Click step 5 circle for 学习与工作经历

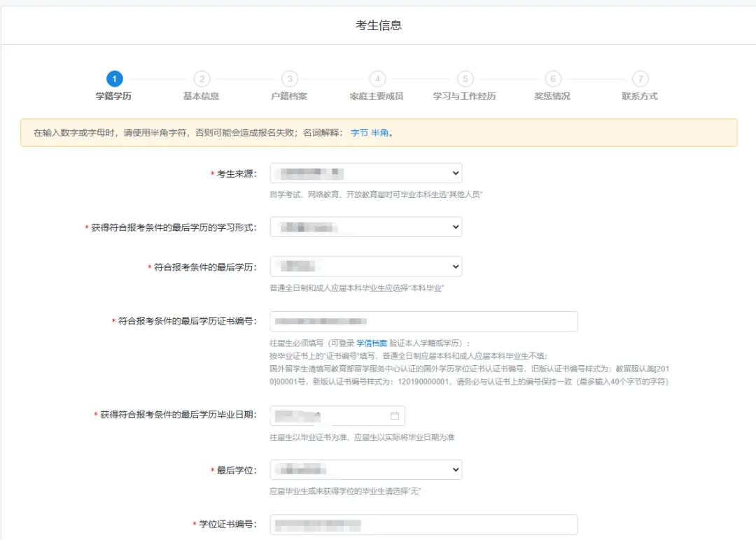pyautogui.click(x=465, y=78)
